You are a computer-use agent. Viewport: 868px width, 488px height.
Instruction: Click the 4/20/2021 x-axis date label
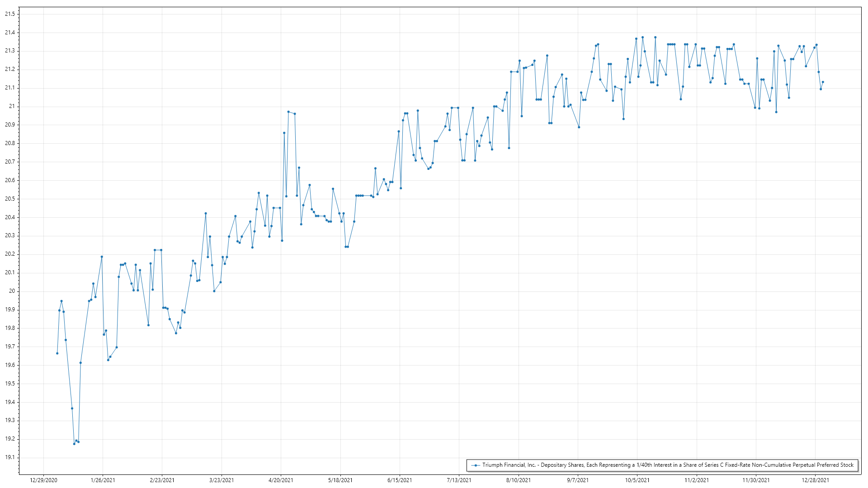[x=281, y=480]
